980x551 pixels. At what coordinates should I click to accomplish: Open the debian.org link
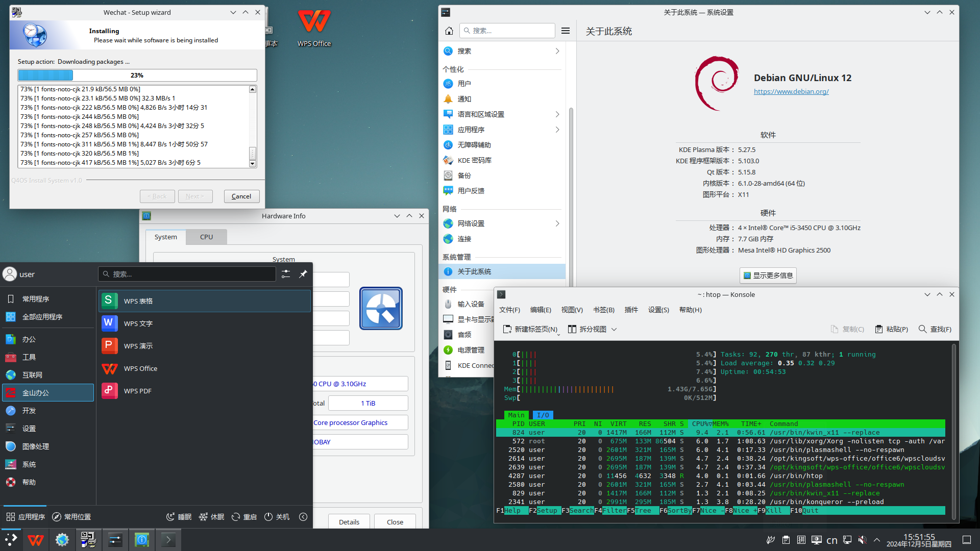point(791,92)
